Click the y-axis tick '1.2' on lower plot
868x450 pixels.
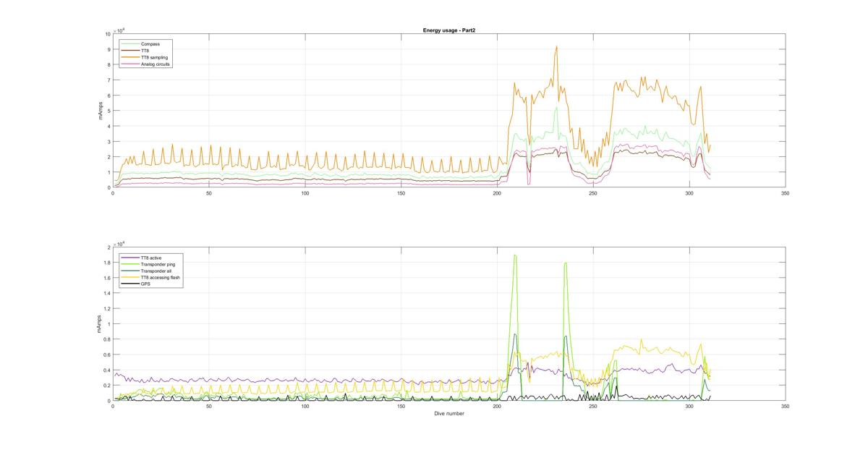coord(107,309)
